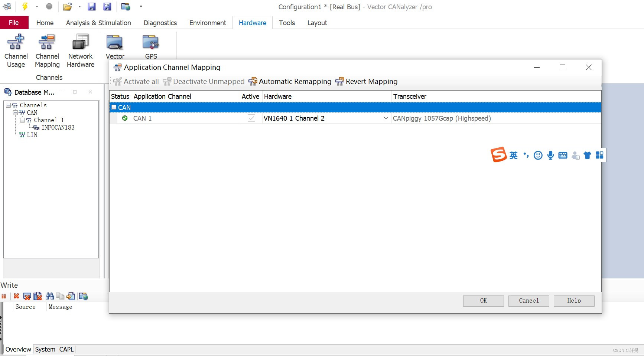Viewport: 644px width, 356px height.
Task: Collapse the CAN node in database tree
Action: pos(15,113)
